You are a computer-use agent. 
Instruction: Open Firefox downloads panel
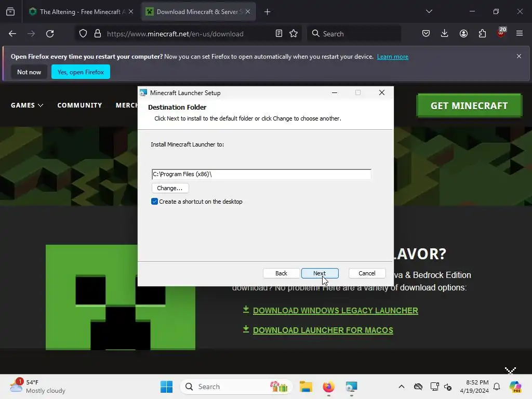click(x=445, y=34)
